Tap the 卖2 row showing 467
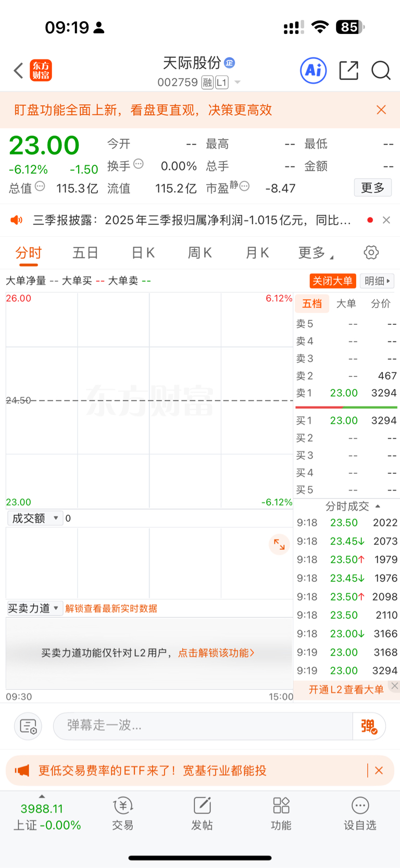This screenshot has height=868, width=400. point(346,376)
